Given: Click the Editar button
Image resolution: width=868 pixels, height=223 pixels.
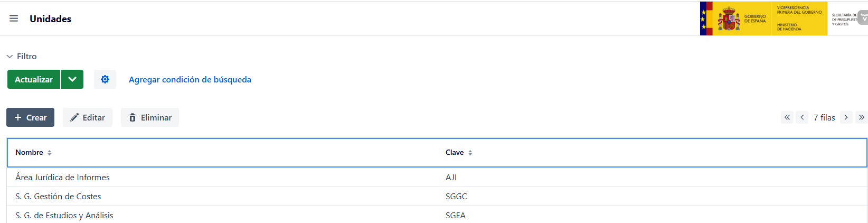Looking at the screenshot, I should (x=88, y=117).
